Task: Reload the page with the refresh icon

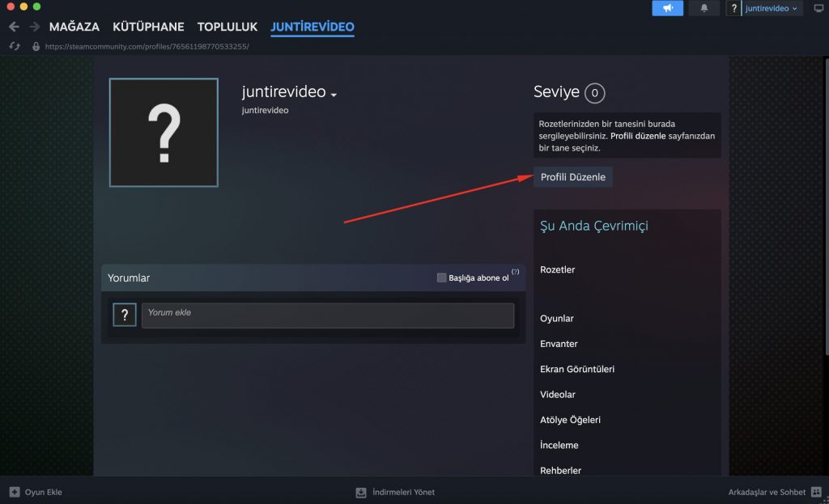Action: [15, 46]
